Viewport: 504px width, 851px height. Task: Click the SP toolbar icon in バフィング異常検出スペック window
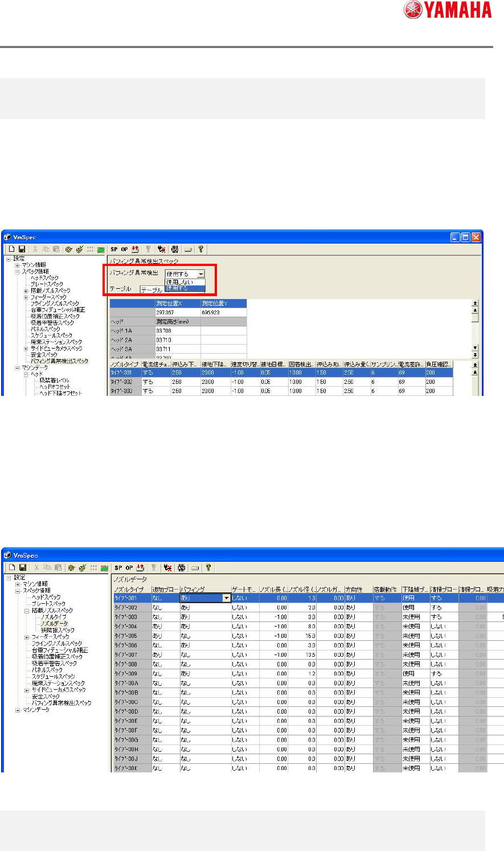point(114,249)
